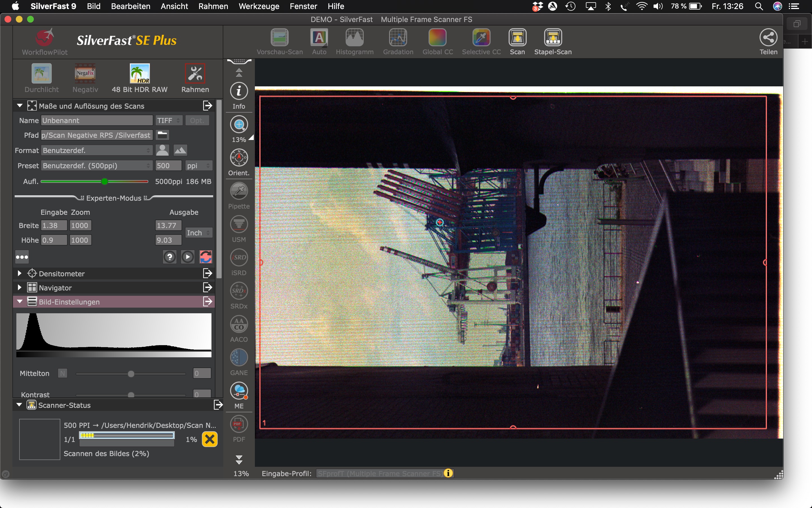Select landscape orientation format icon
The width and height of the screenshot is (812, 508).
(x=180, y=150)
